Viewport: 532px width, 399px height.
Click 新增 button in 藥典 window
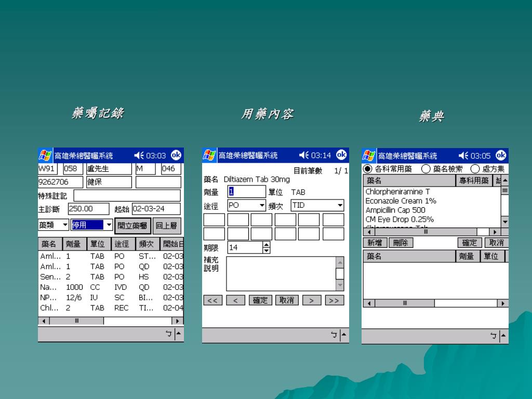click(375, 243)
